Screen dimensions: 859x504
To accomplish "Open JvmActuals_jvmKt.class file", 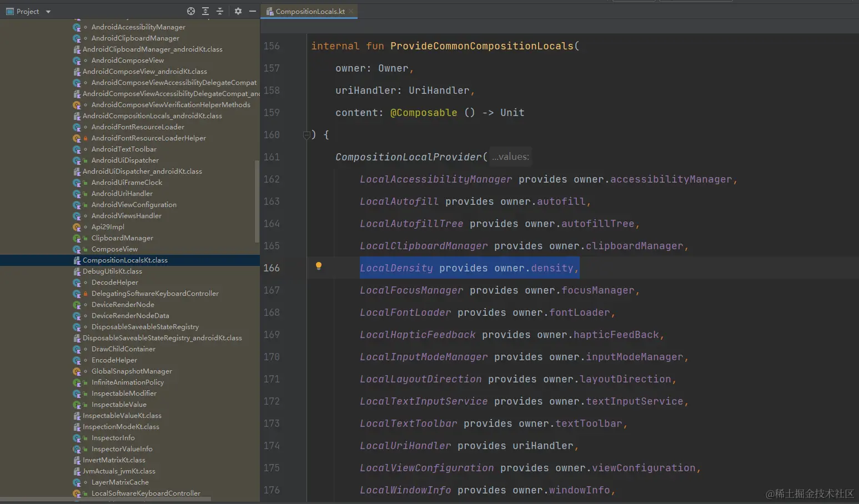I will pos(119,471).
